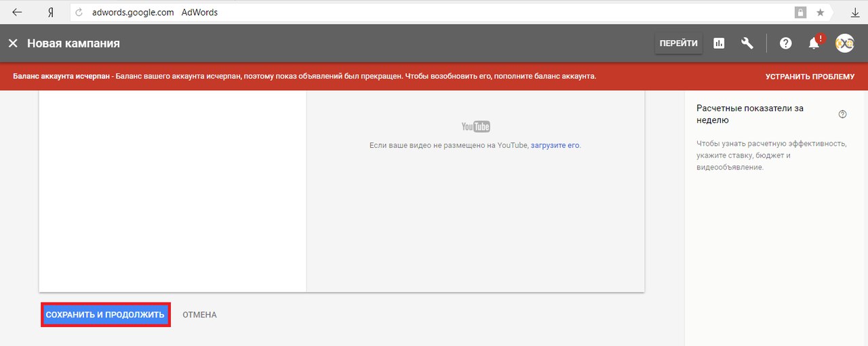
Task: Open the reports bar chart icon
Action: [719, 43]
